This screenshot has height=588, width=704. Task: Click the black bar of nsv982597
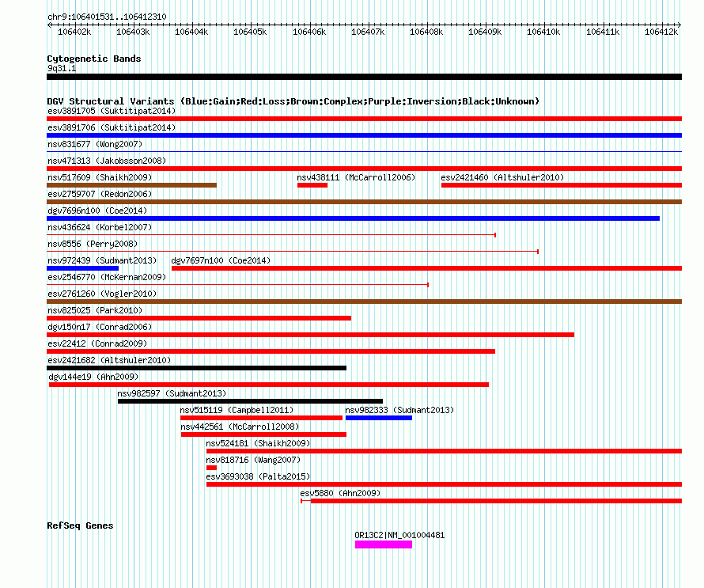pyautogui.click(x=250, y=401)
